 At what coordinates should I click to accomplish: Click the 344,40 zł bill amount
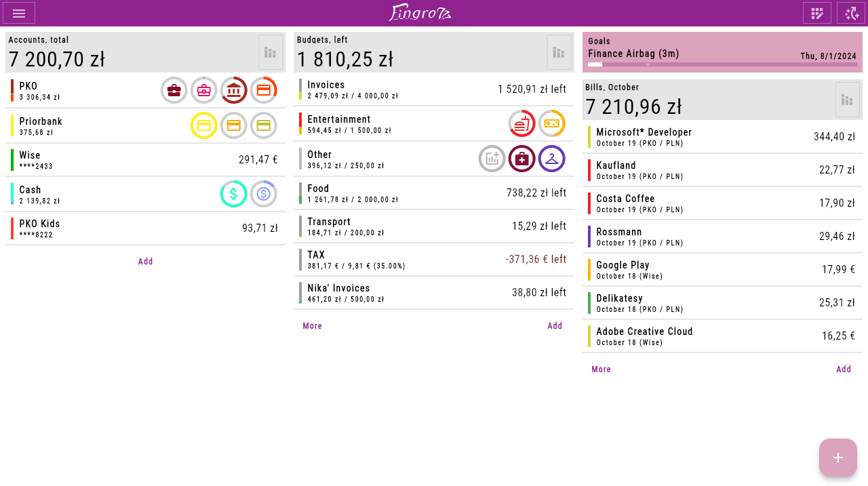[835, 137]
